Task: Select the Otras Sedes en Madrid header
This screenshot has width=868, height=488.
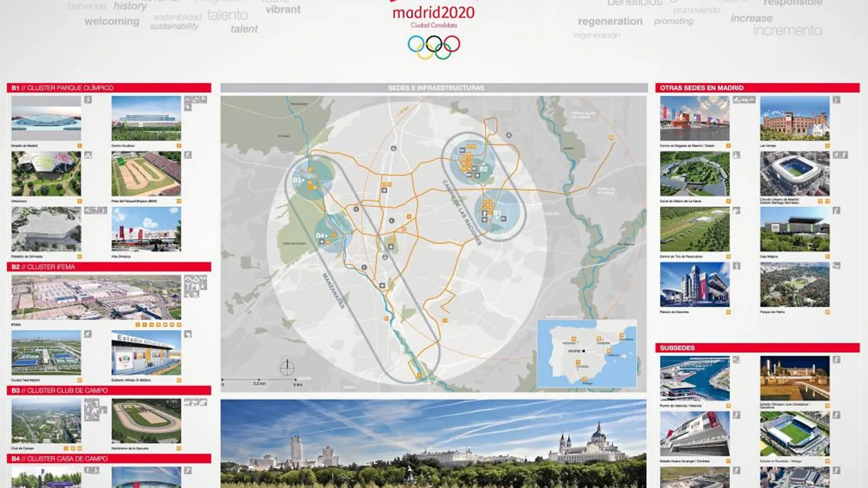Action: coord(757,88)
